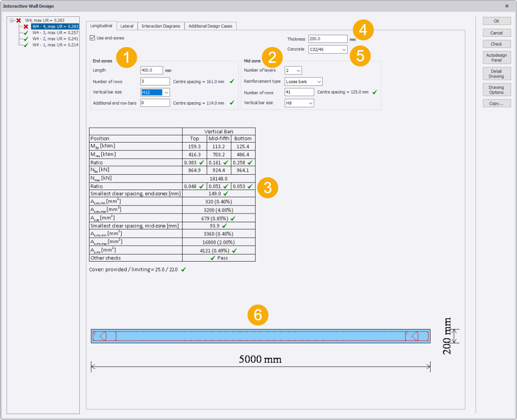This screenshot has height=420, width=517.
Task: Click the green check next to Cover limiting
Action: tap(184, 269)
